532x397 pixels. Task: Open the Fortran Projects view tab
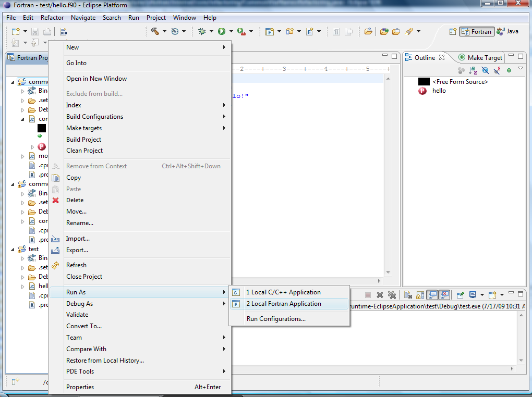click(28, 58)
